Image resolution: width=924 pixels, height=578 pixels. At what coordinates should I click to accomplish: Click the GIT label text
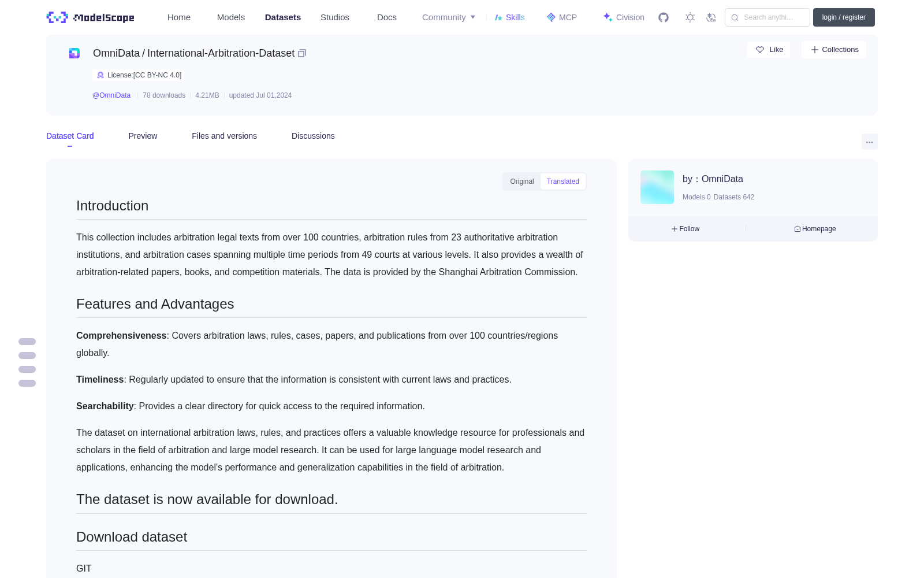(x=84, y=569)
